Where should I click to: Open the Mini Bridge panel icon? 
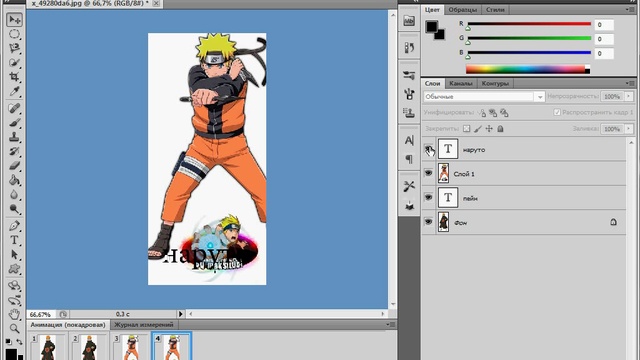[x=409, y=21]
